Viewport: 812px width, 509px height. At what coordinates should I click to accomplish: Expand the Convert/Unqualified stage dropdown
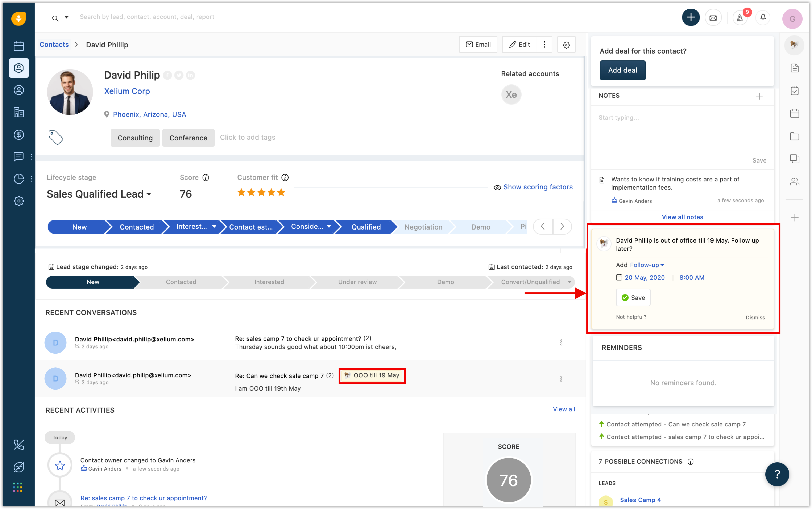coord(569,282)
